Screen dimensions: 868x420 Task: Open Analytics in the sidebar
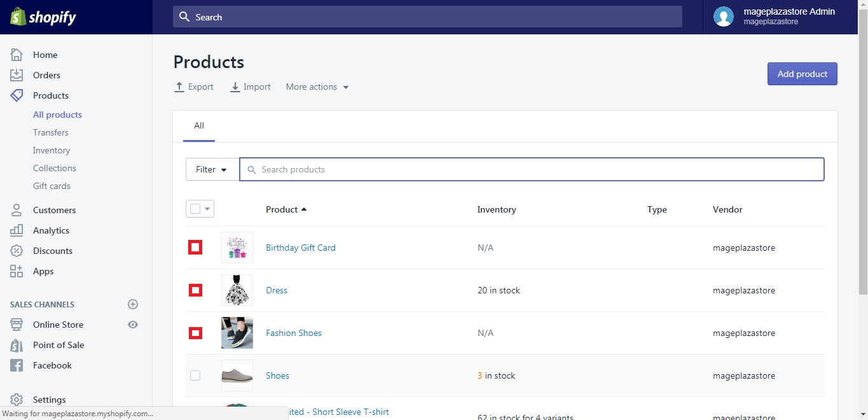[x=51, y=230]
